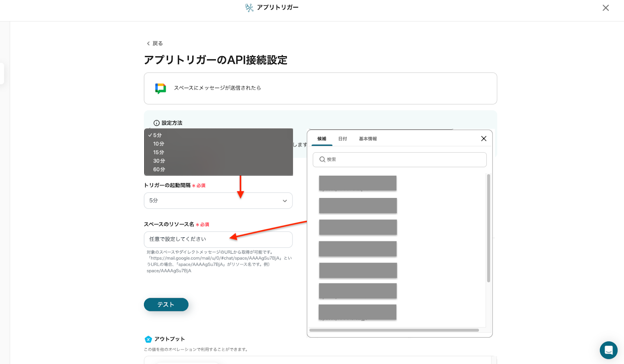This screenshot has width=624, height=364.
Task: Click the popup vertical scrollbar
Action: coord(488,228)
